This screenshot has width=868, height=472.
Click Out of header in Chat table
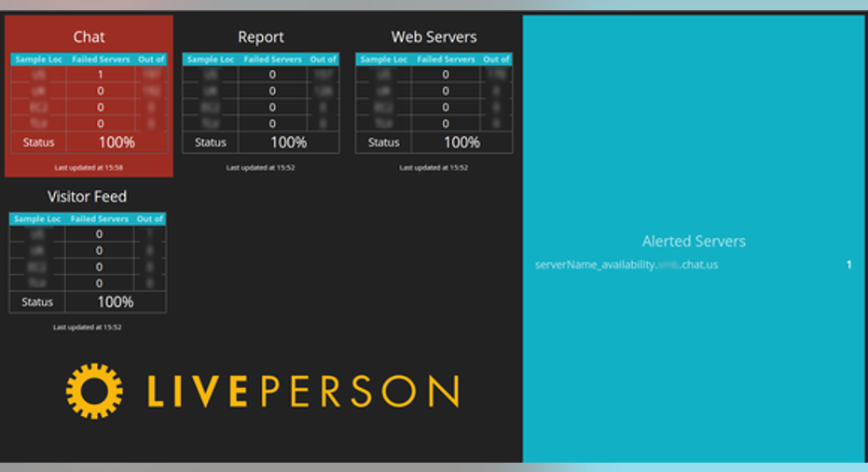151,60
